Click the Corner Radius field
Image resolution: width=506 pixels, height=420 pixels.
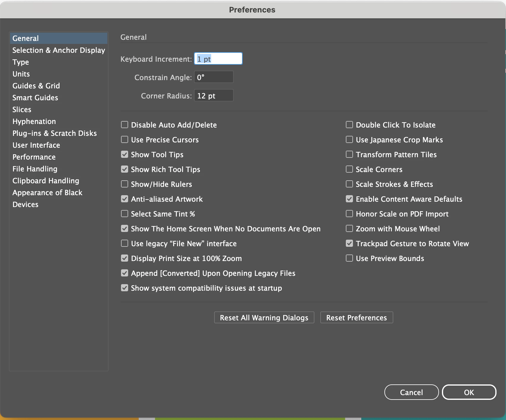pos(214,96)
